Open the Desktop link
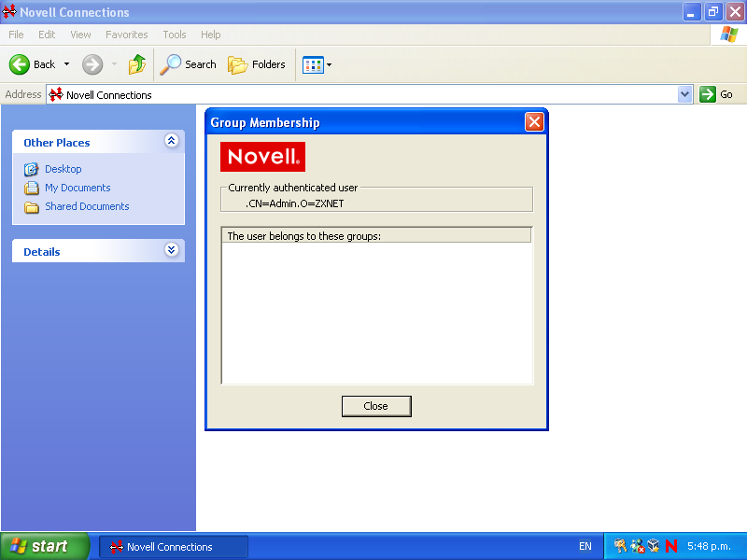747x560 pixels. pyautogui.click(x=63, y=169)
